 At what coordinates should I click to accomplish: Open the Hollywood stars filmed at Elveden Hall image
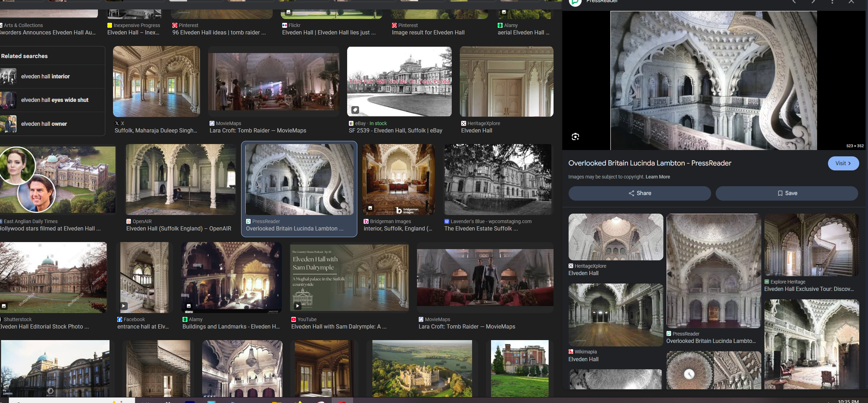pyautogui.click(x=58, y=180)
